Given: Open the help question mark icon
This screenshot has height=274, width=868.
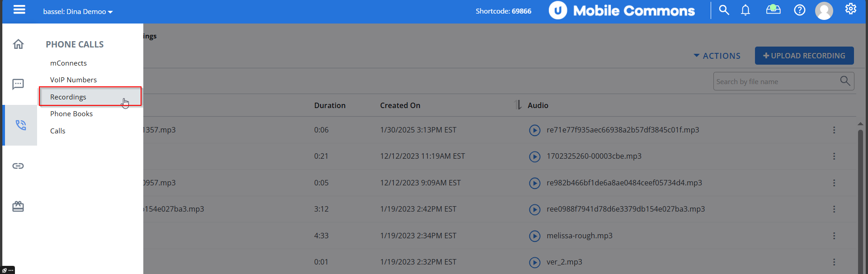Looking at the screenshot, I should pyautogui.click(x=799, y=10).
